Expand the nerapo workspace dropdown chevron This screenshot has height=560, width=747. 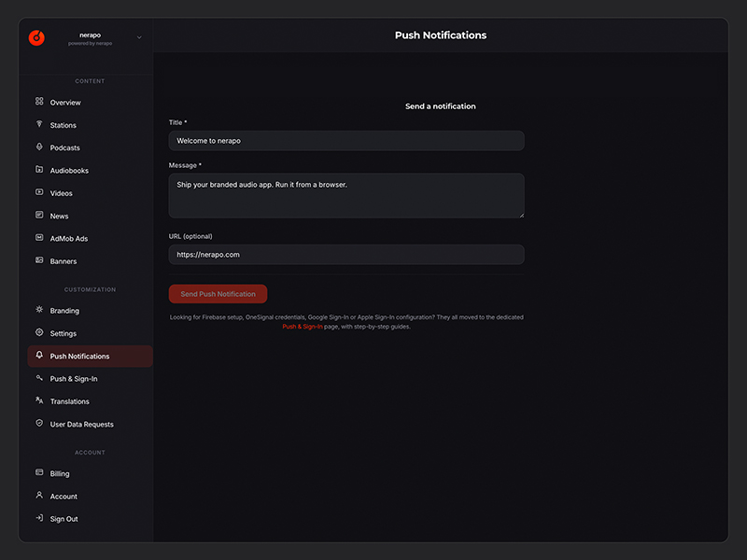tap(139, 37)
